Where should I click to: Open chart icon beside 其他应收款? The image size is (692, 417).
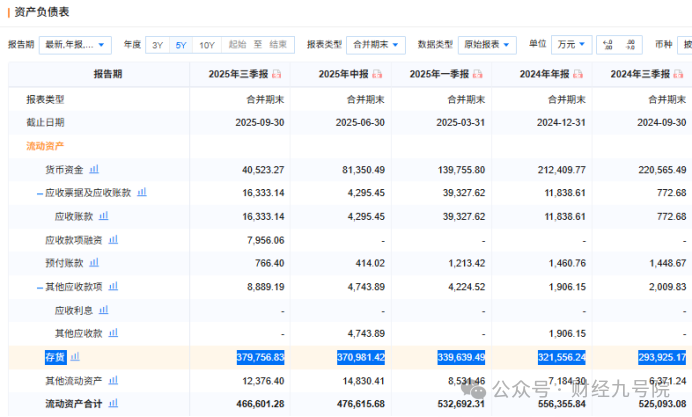pos(113,333)
